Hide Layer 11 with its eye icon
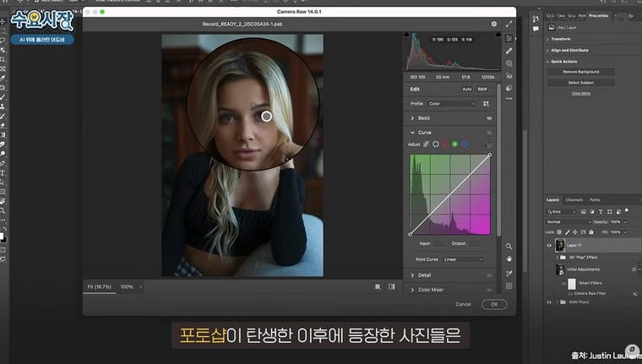 click(549, 245)
